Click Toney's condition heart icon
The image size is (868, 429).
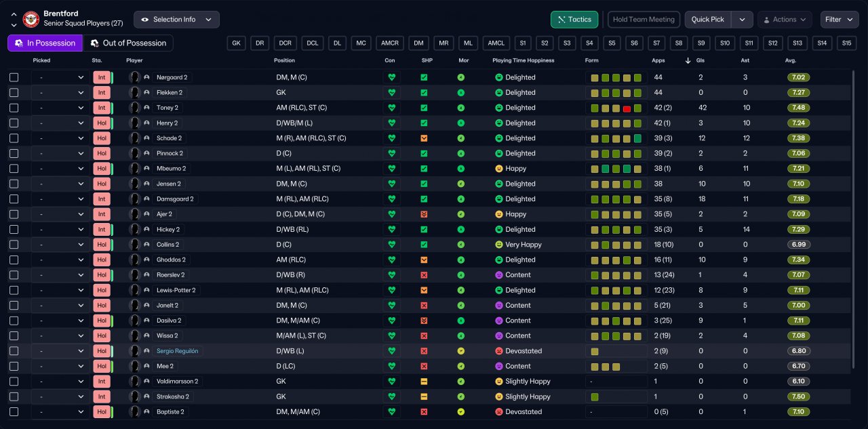[x=391, y=108]
